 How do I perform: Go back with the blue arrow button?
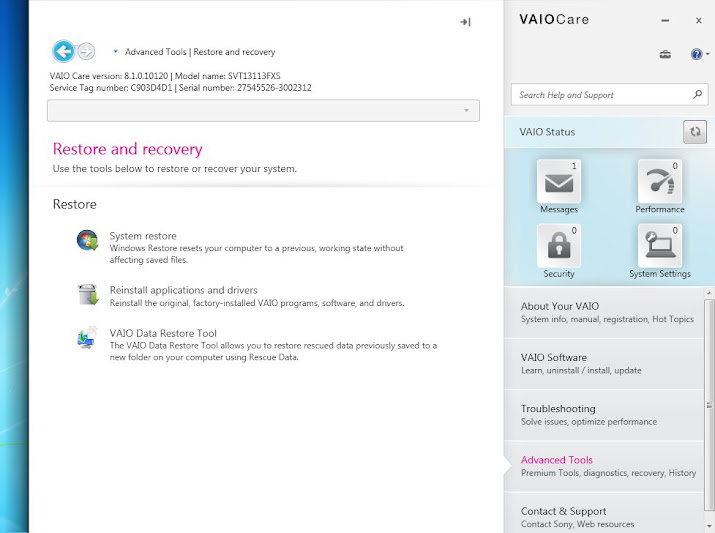pos(63,51)
